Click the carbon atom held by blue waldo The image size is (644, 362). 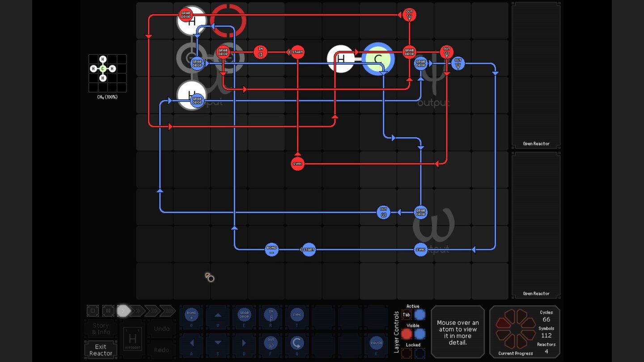(378, 59)
